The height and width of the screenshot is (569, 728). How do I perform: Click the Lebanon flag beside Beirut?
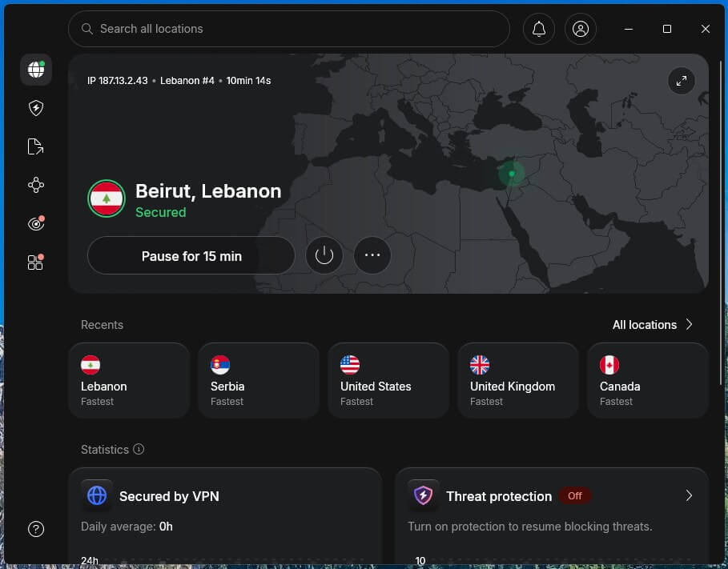(107, 198)
